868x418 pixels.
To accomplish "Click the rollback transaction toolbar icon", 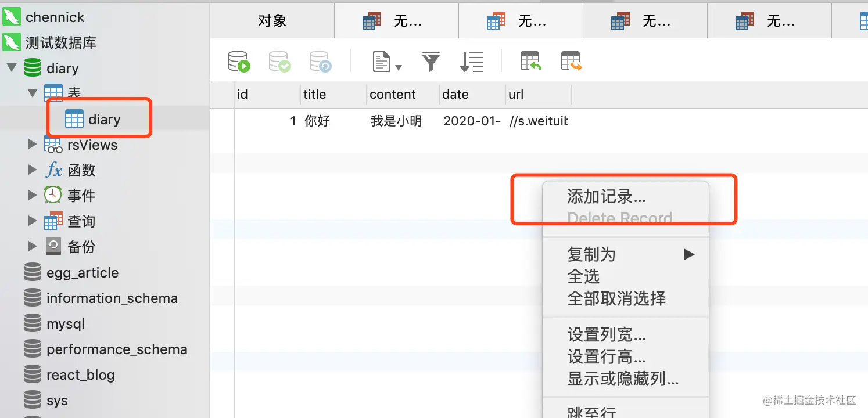I will 320,61.
